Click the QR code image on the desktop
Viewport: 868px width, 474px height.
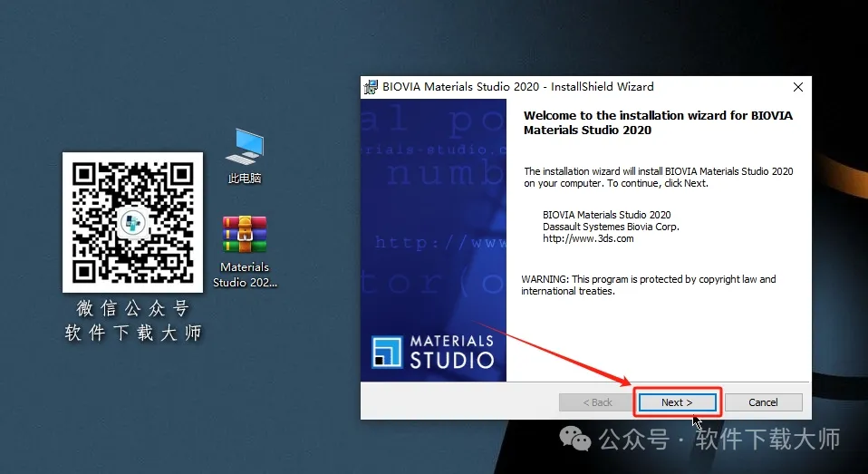pyautogui.click(x=132, y=222)
